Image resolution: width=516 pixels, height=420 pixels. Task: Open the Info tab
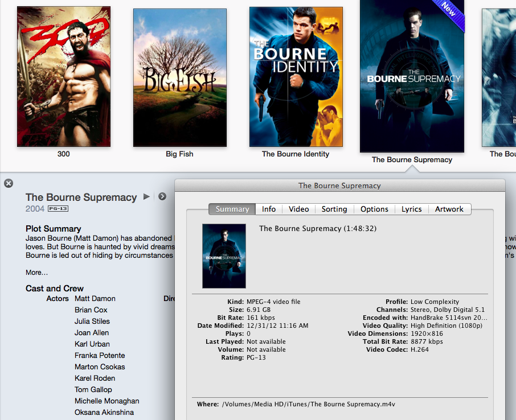(x=269, y=209)
